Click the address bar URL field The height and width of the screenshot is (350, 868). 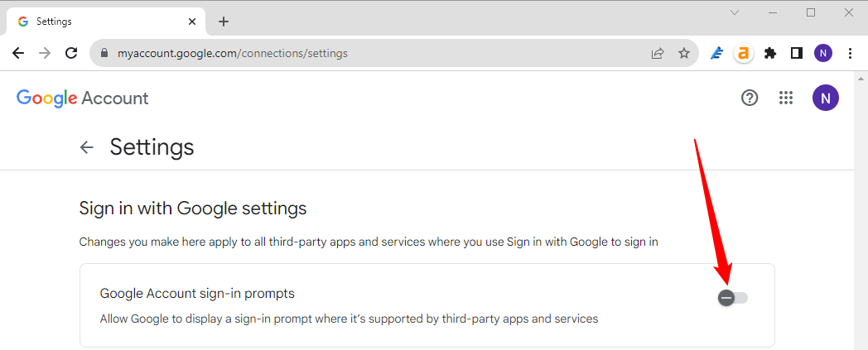(373, 53)
